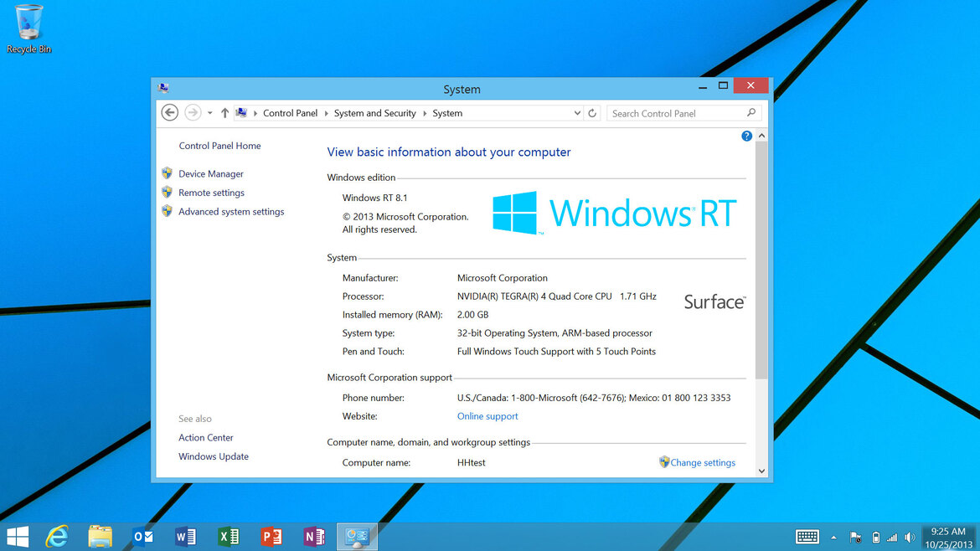Click shield icon beside Device Manager
The width and height of the screenshot is (980, 551).
click(167, 173)
